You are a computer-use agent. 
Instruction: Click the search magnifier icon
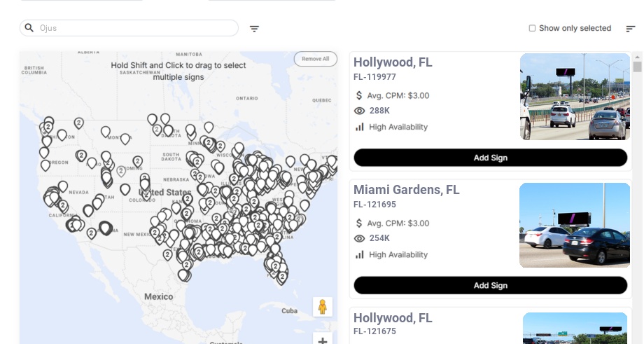[29, 28]
